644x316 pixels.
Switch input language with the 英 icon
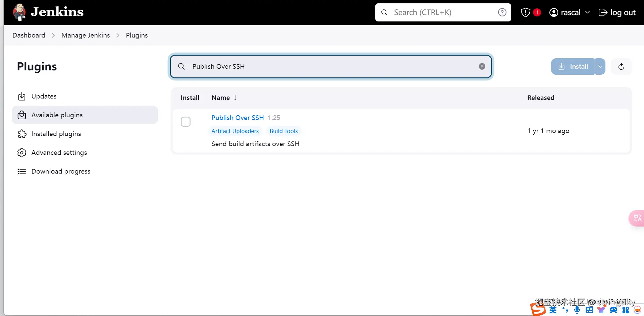pyautogui.click(x=553, y=310)
